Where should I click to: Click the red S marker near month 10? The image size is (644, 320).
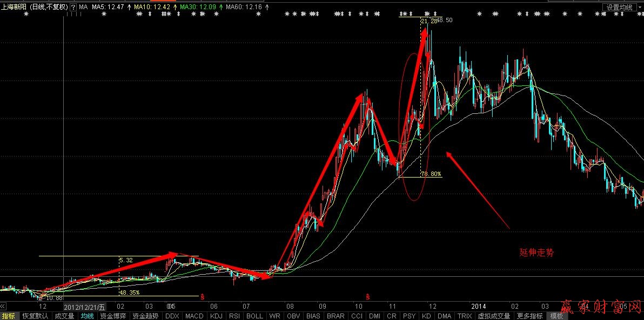click(367, 297)
